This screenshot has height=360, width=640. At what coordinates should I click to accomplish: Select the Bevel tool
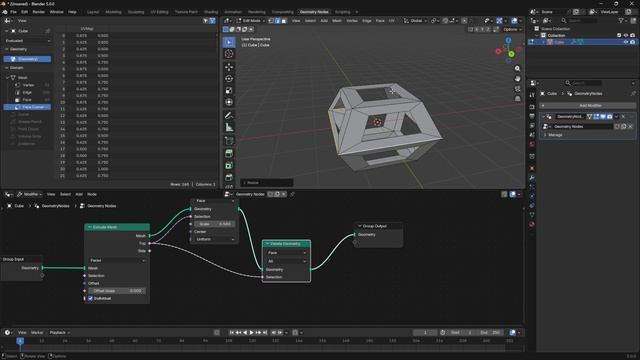click(x=229, y=178)
